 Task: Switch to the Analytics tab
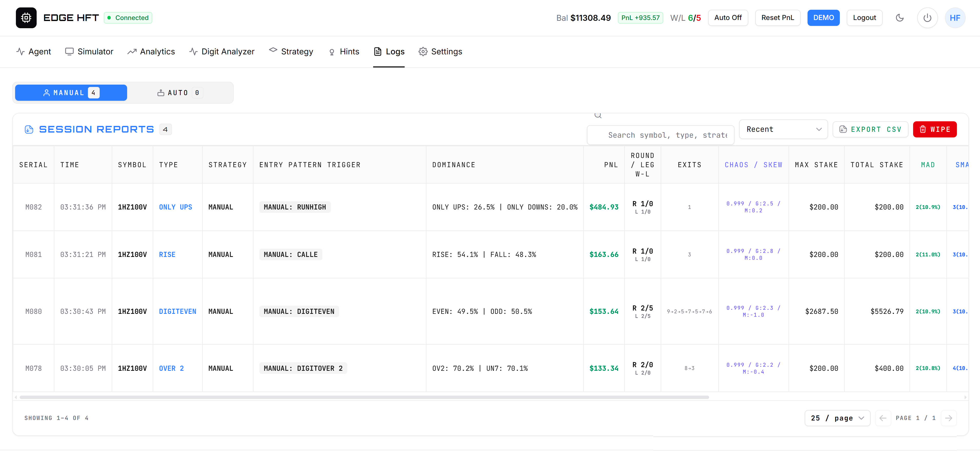(151, 51)
